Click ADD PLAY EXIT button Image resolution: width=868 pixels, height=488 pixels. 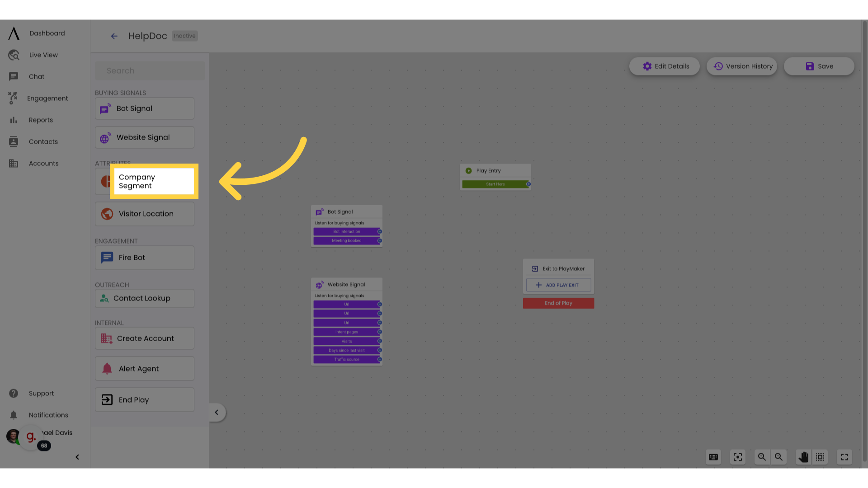(x=559, y=285)
